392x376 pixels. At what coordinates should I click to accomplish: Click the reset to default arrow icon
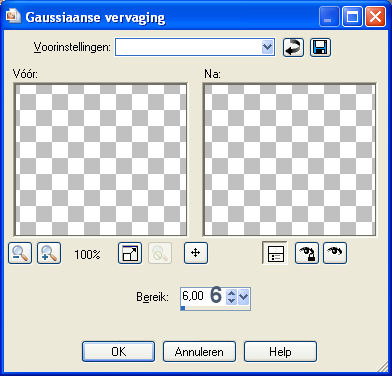[293, 47]
